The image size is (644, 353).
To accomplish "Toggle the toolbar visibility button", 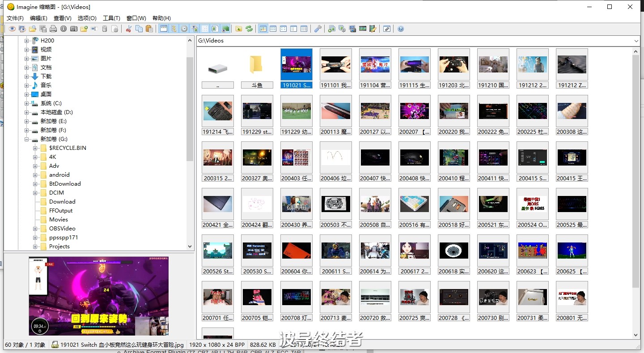I will (x=164, y=29).
